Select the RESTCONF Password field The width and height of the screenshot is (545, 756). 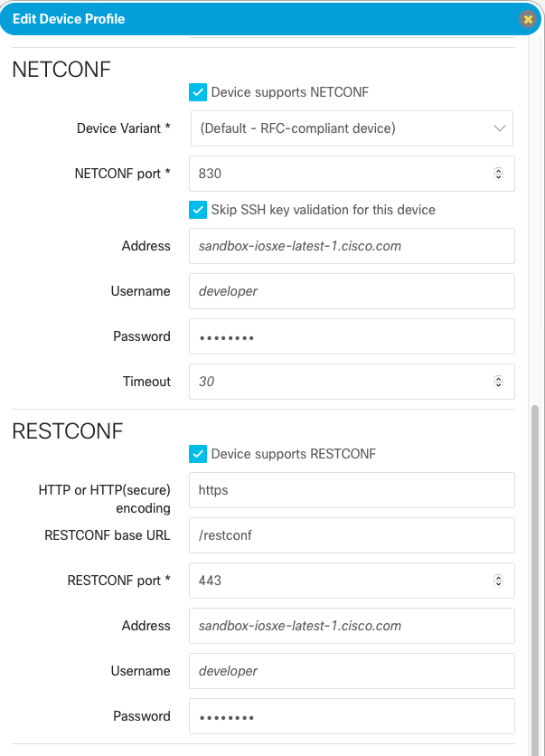pyautogui.click(x=351, y=716)
